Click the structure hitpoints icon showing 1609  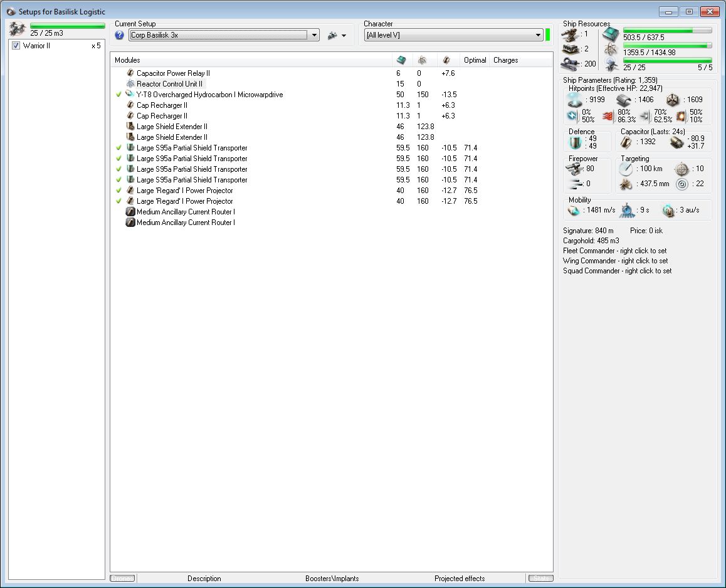tap(672, 100)
